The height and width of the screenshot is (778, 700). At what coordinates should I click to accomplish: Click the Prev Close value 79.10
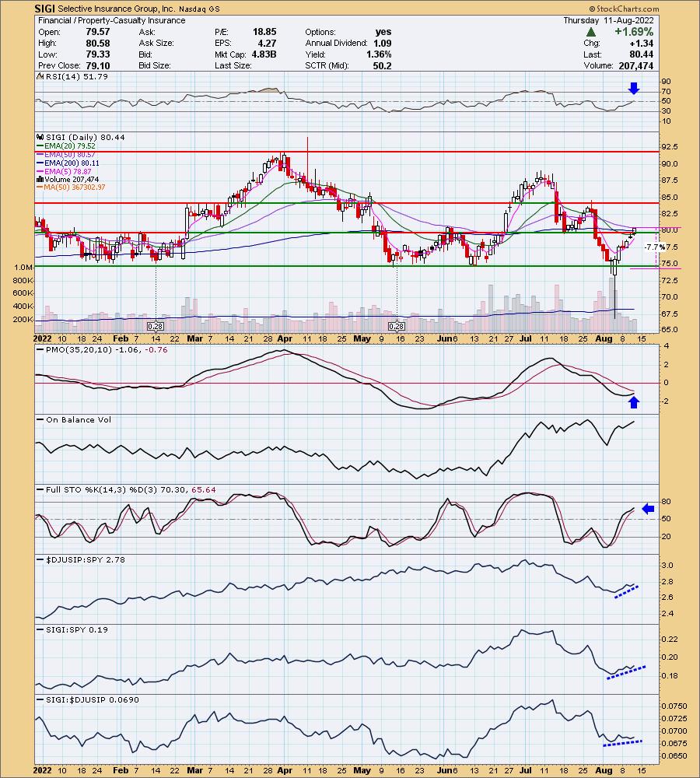tap(98, 65)
